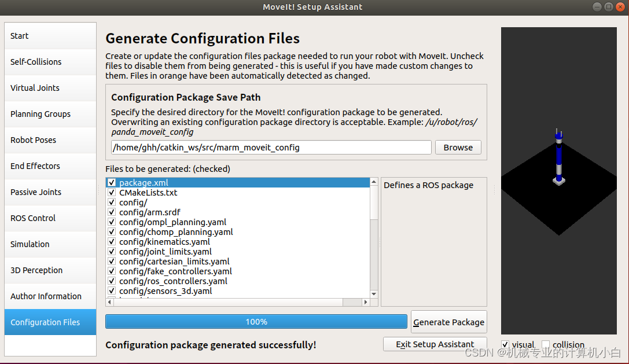
Task: Enable collision display in the robot preview
Action: [546, 344]
